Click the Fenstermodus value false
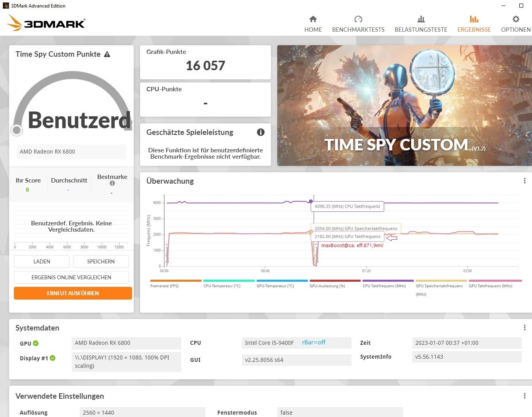Screen dimensions: 532x417 coord(340,412)
